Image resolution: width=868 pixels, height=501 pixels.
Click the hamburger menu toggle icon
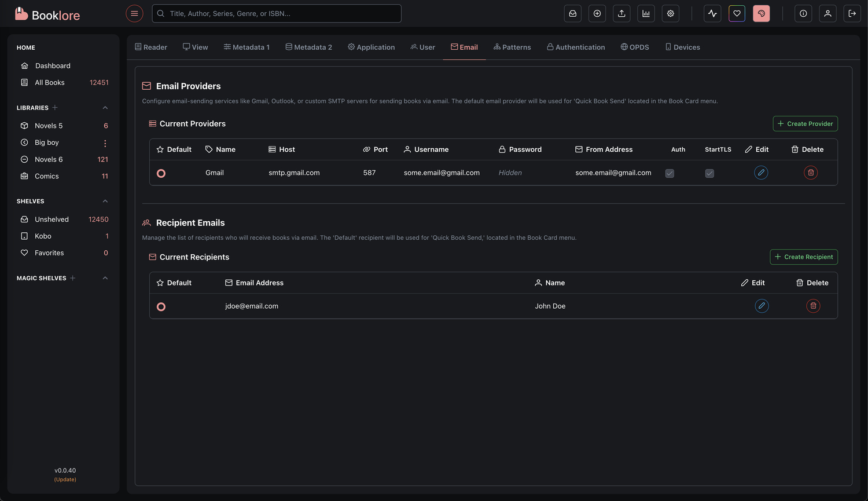(134, 13)
